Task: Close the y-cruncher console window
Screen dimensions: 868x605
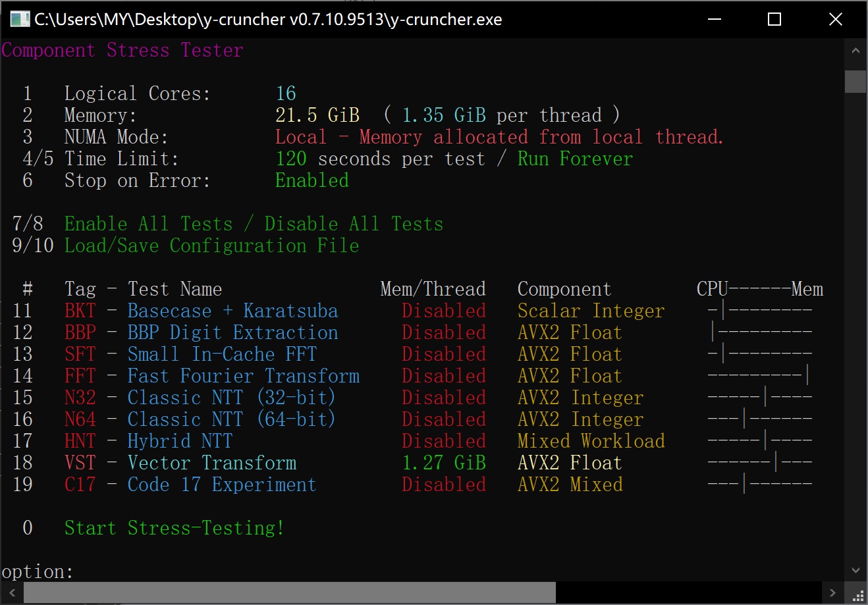Action: [835, 19]
